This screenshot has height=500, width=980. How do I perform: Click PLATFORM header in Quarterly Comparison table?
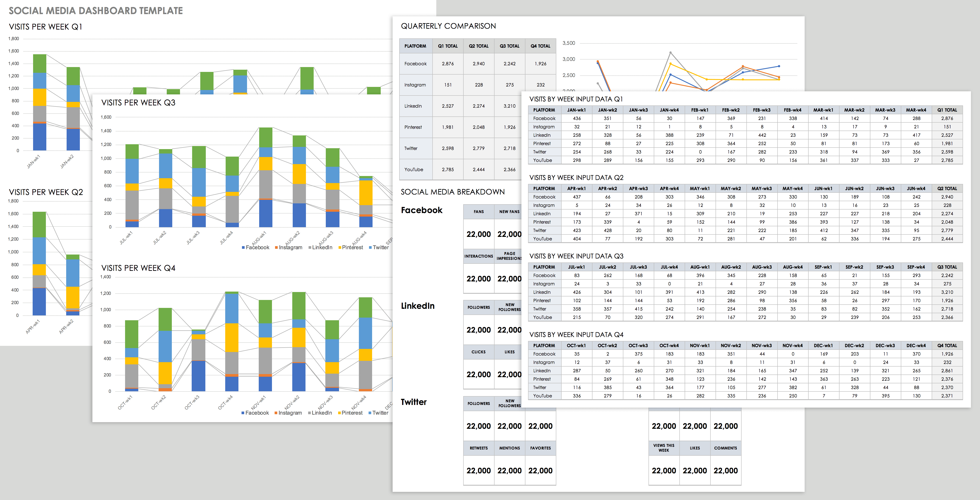click(x=415, y=46)
